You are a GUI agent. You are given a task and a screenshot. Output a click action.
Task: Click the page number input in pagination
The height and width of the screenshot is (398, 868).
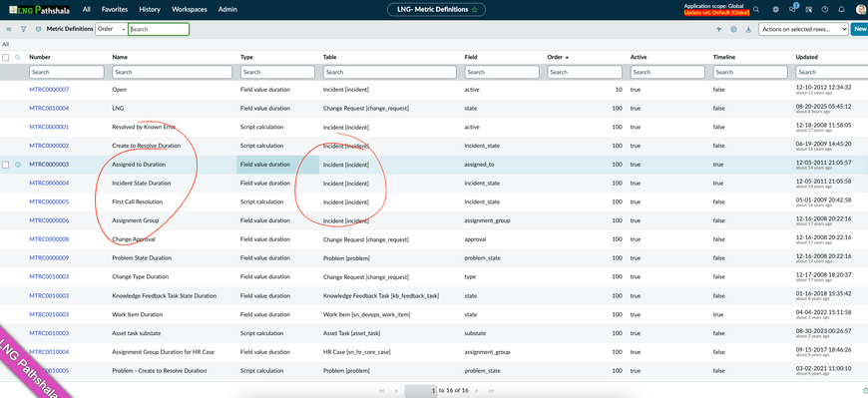(421, 390)
